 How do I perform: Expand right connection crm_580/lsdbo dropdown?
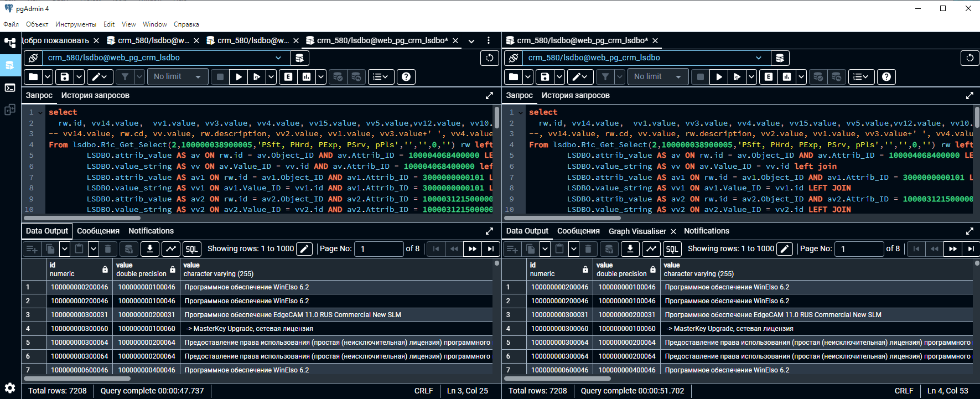759,58
